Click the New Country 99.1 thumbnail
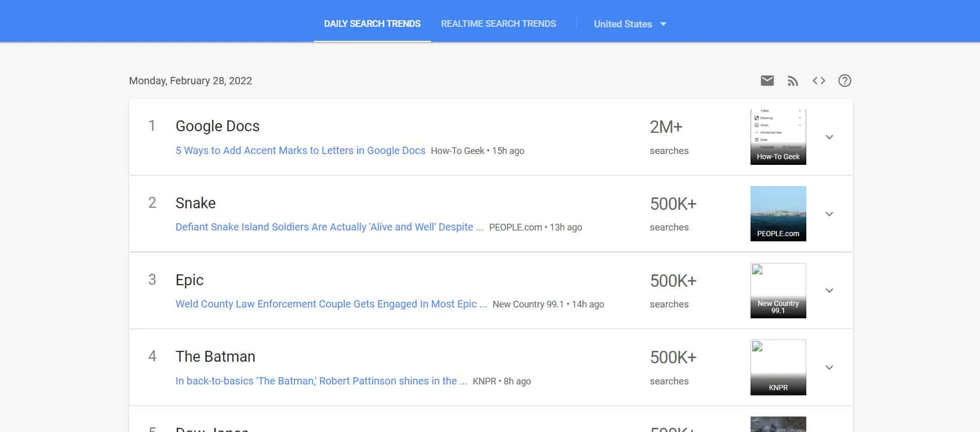Image resolution: width=980 pixels, height=432 pixels. click(778, 290)
